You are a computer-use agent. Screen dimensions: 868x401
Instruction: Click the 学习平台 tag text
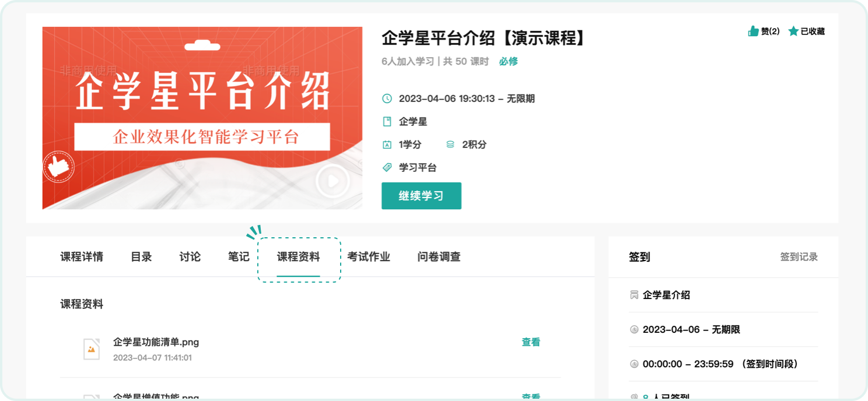click(418, 168)
